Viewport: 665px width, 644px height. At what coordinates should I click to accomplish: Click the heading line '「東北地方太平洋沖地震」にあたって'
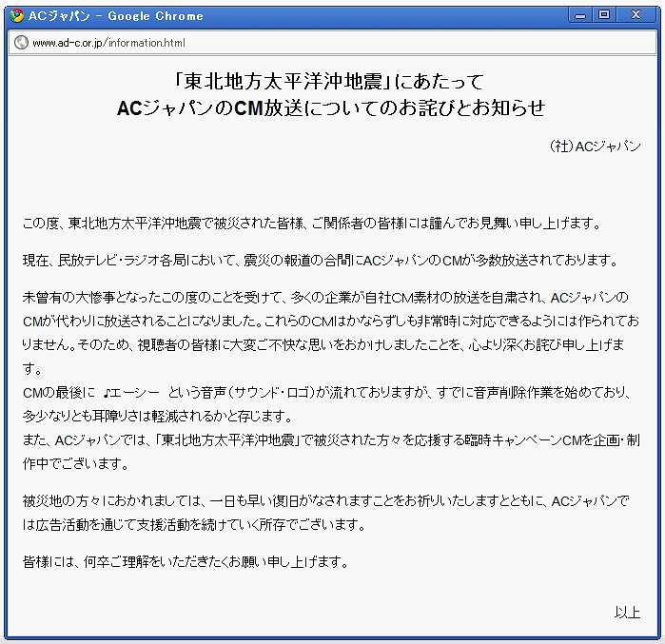tap(329, 81)
